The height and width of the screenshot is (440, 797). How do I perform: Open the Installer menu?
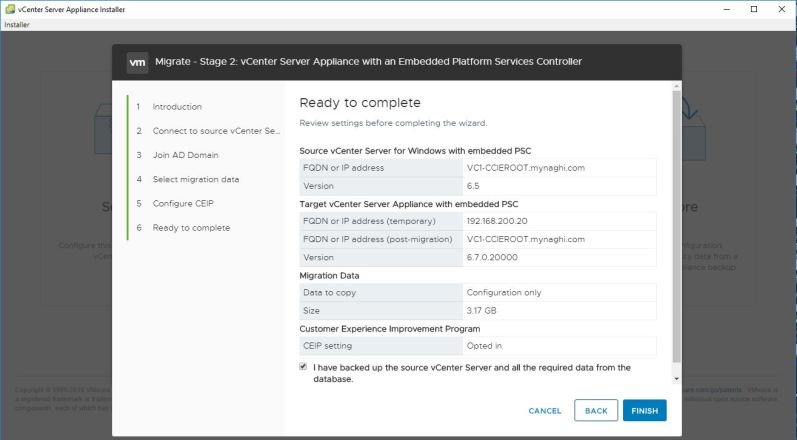point(17,24)
